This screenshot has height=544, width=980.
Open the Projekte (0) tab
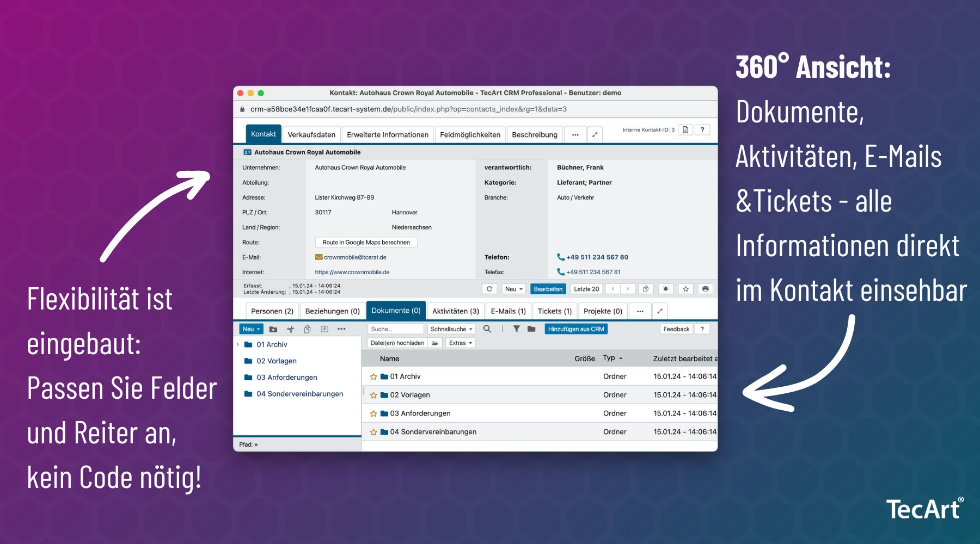pos(603,311)
